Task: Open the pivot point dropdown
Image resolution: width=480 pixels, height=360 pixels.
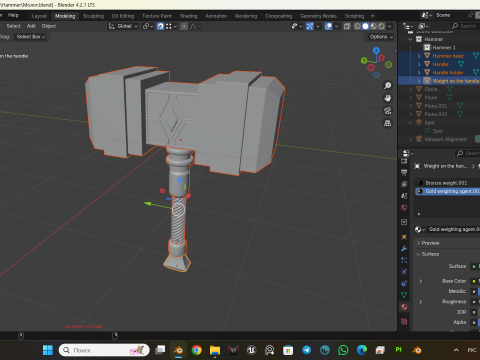Action: pos(148,26)
